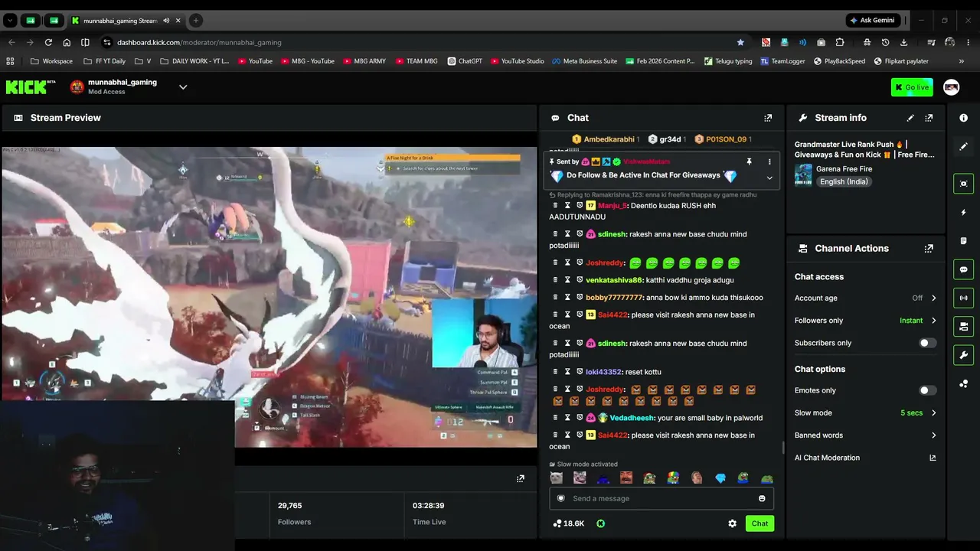The width and height of the screenshot is (980, 551).
Task: Click the Go live button
Action: coord(912,87)
